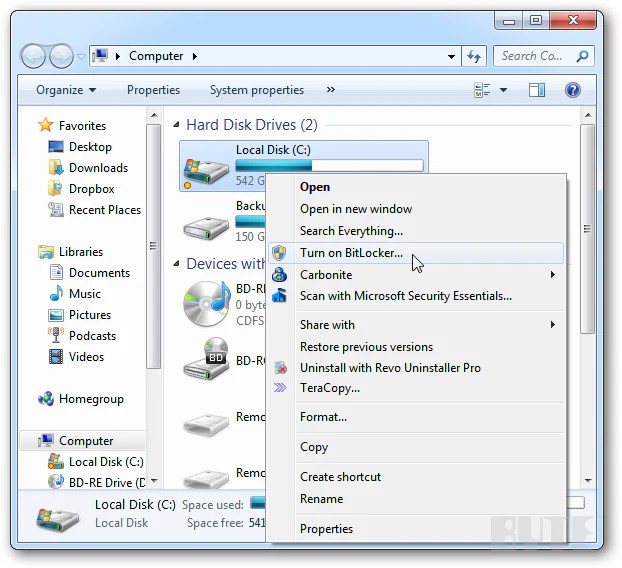
Task: Click the Music note icon in Libraries
Action: pyautogui.click(x=56, y=294)
